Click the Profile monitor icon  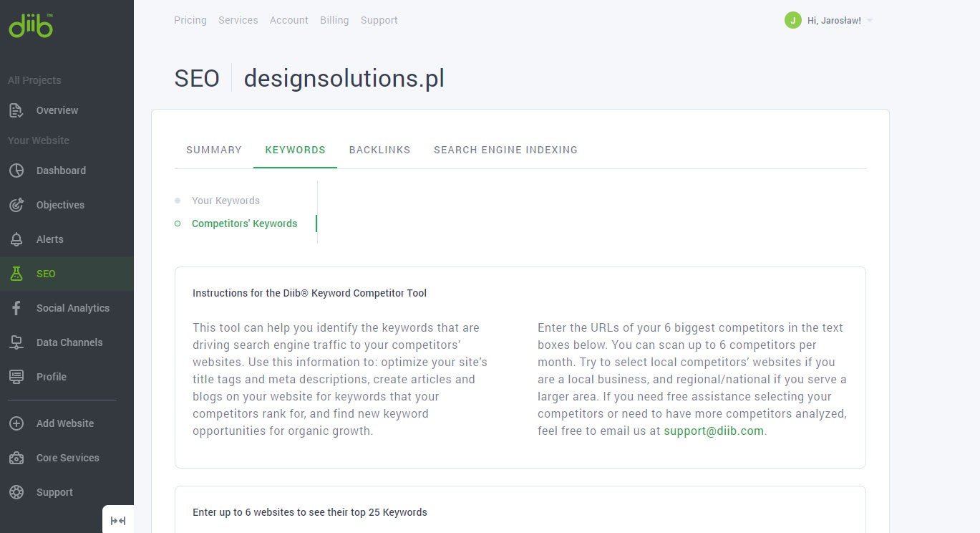click(16, 377)
